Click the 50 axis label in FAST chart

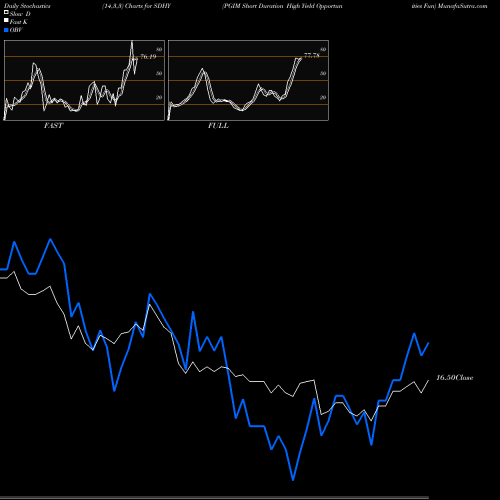pos(159,73)
